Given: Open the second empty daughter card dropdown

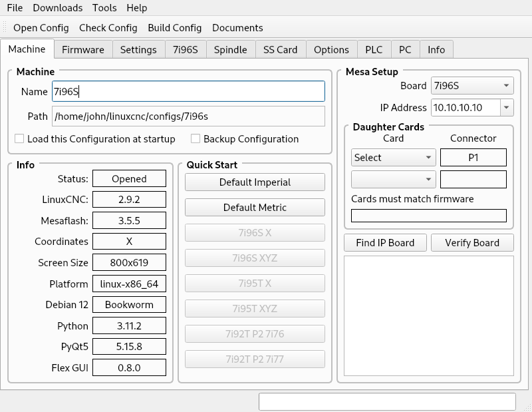Looking at the screenshot, I should (394, 179).
